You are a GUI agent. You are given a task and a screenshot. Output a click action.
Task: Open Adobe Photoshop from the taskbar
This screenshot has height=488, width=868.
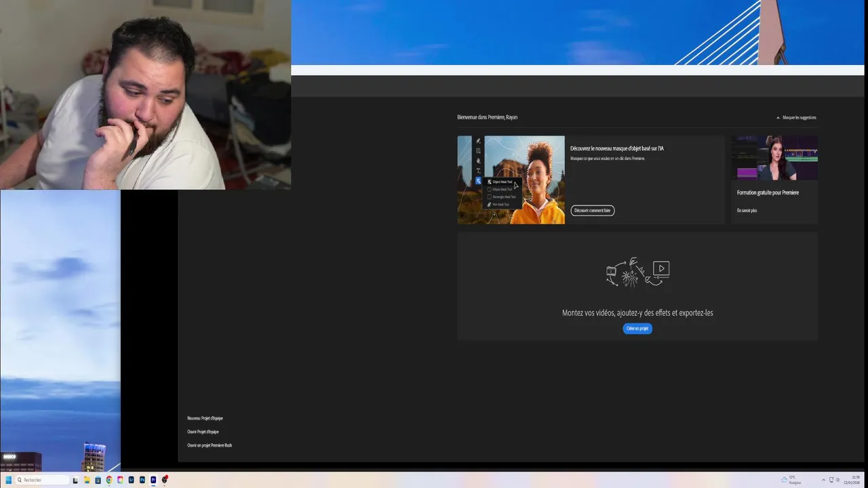(142, 480)
